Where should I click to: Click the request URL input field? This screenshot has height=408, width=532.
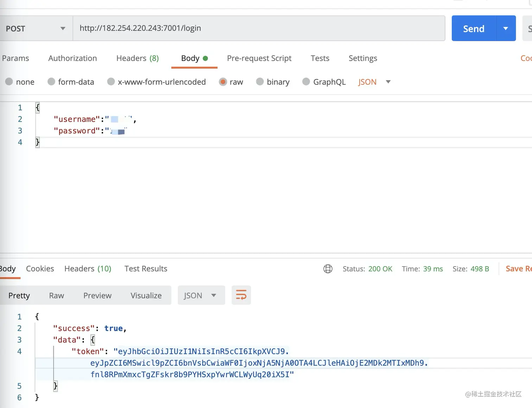pyautogui.click(x=259, y=28)
